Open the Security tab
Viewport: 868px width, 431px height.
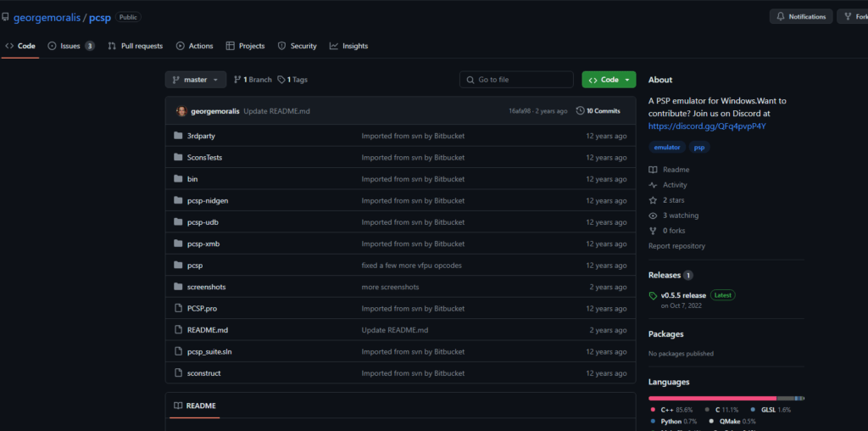(298, 46)
